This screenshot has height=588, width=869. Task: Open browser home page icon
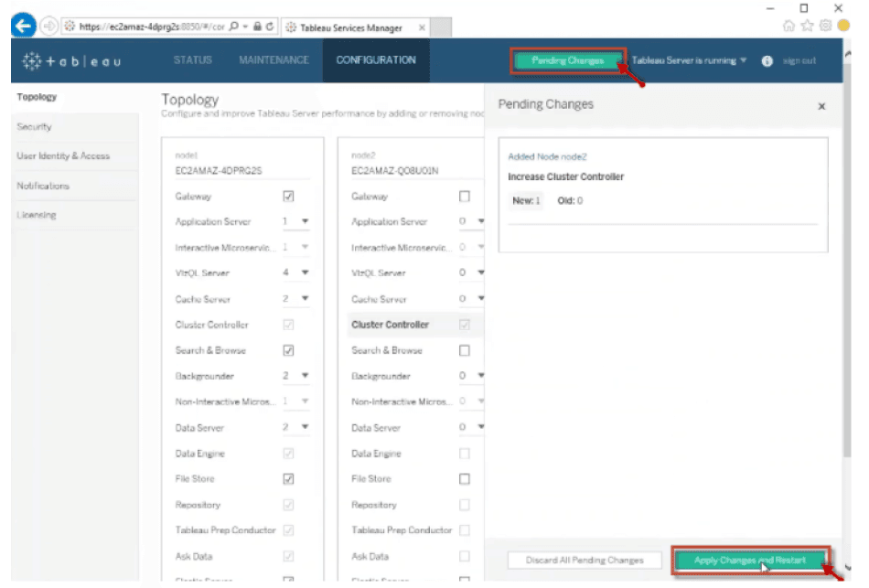click(x=792, y=26)
